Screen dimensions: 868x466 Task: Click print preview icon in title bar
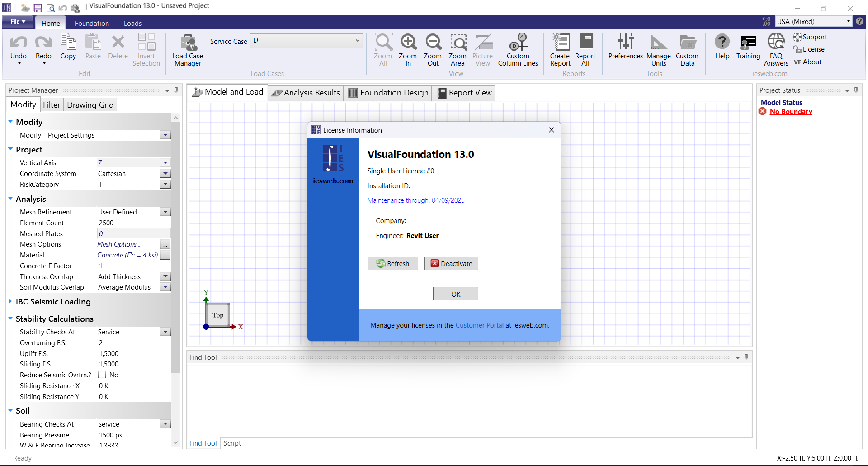click(51, 8)
